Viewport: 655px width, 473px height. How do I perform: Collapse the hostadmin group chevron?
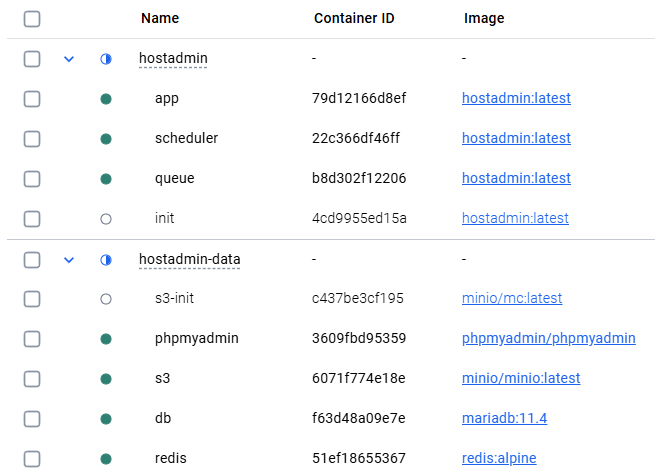pyautogui.click(x=69, y=59)
